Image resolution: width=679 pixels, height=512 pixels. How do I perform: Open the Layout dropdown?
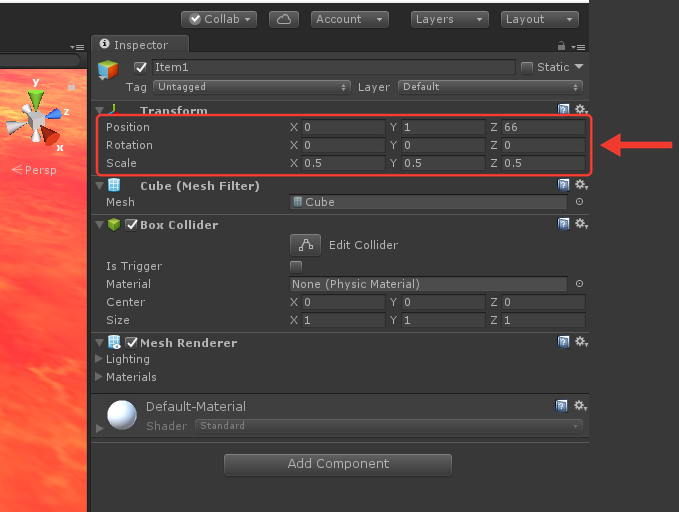pos(540,19)
